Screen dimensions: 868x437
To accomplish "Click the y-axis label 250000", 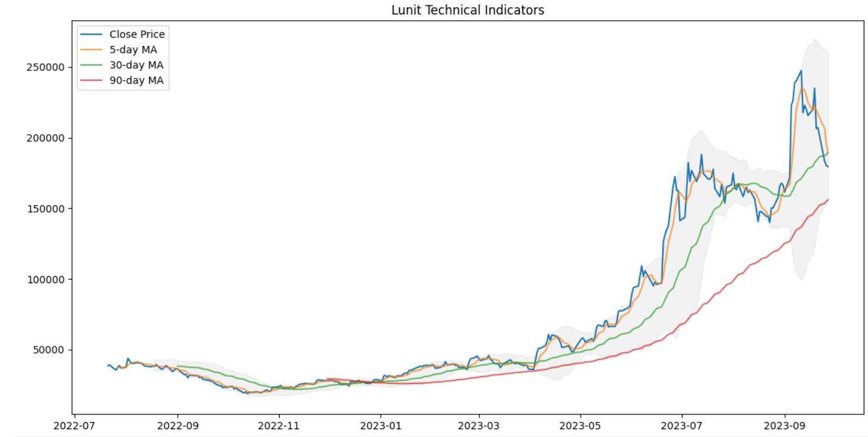I will point(44,67).
